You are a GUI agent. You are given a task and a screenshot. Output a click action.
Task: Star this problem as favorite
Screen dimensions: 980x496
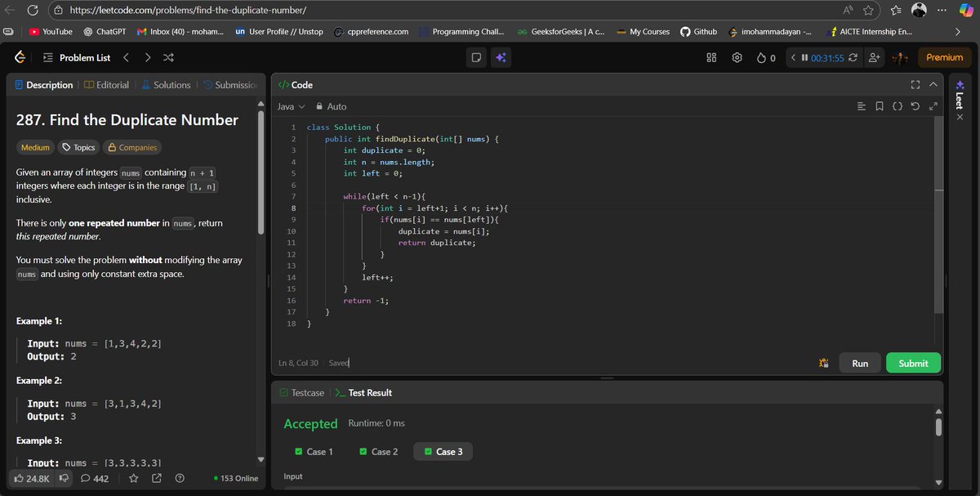(134, 478)
